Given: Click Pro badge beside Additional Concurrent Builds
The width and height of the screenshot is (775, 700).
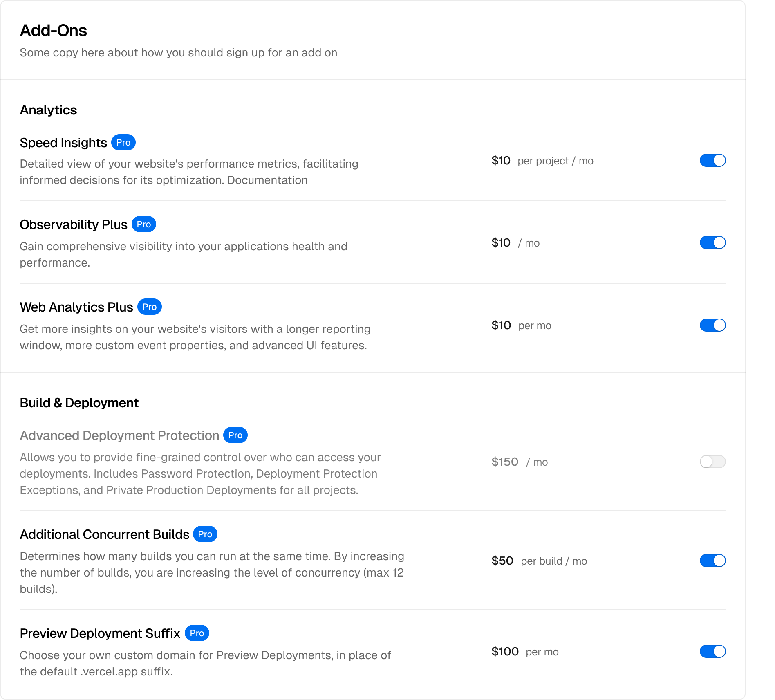Looking at the screenshot, I should point(205,534).
